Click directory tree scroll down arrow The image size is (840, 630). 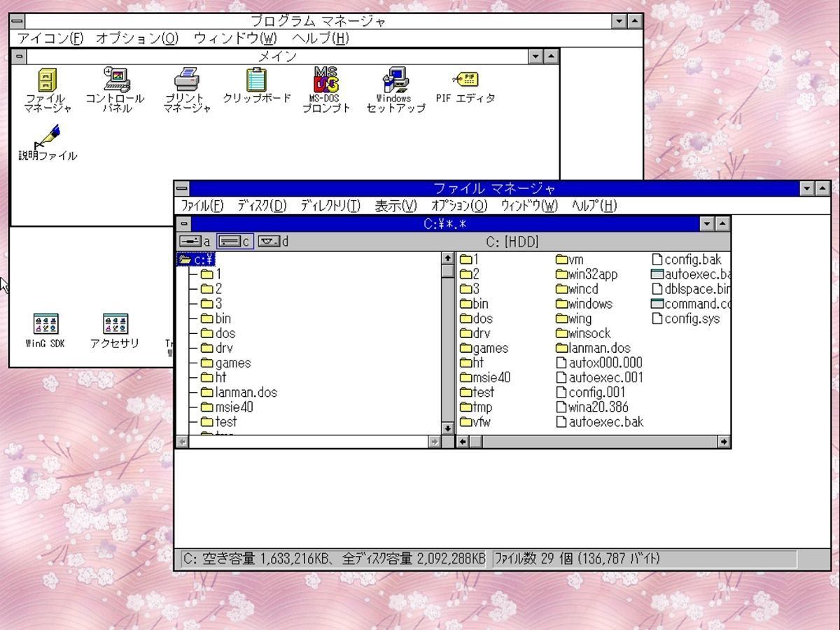tap(448, 427)
